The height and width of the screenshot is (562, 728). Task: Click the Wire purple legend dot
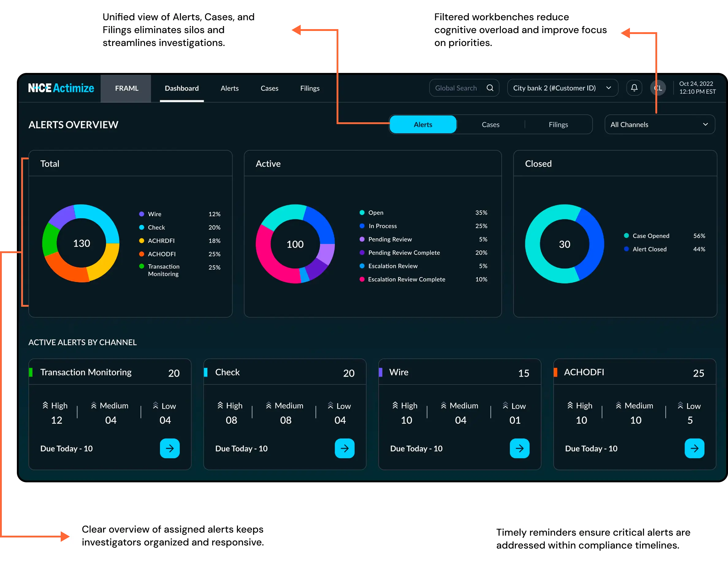(142, 214)
